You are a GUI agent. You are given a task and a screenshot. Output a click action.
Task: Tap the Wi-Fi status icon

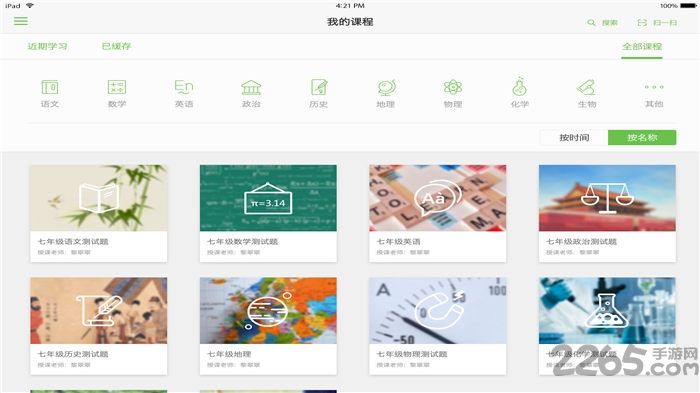[x=30, y=5]
